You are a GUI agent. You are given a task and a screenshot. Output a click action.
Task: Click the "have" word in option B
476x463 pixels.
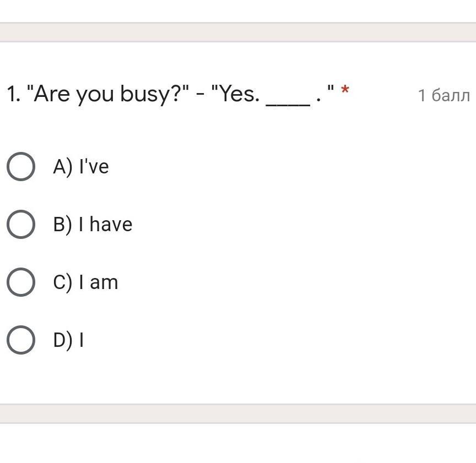click(x=111, y=225)
